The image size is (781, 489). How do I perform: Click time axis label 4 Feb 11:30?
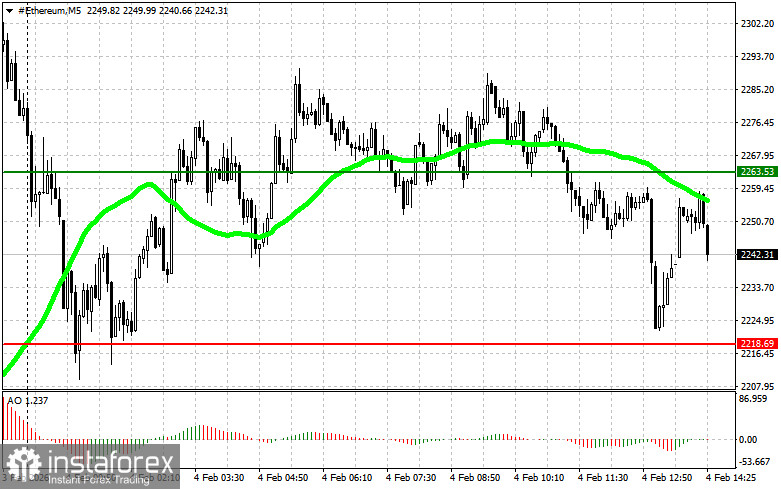click(x=603, y=478)
